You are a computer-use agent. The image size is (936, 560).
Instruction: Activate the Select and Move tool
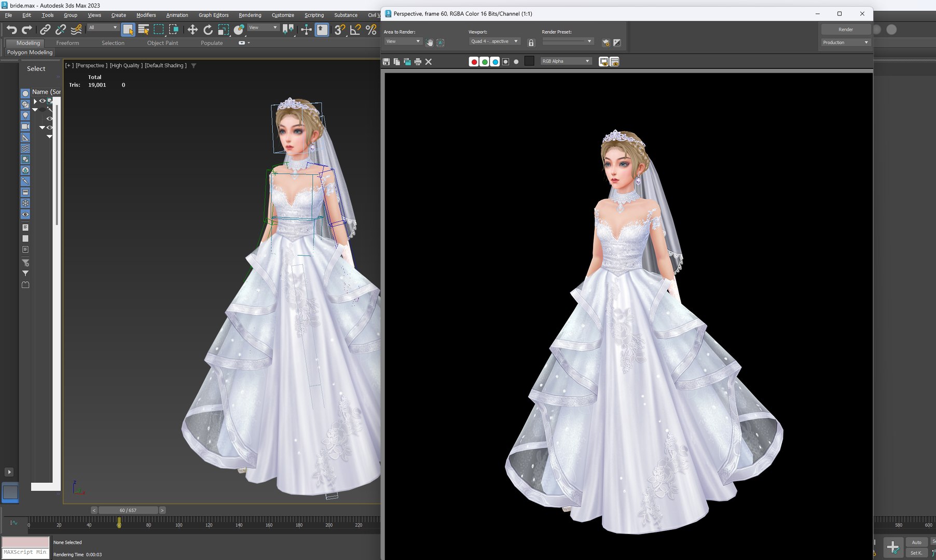coord(192,30)
